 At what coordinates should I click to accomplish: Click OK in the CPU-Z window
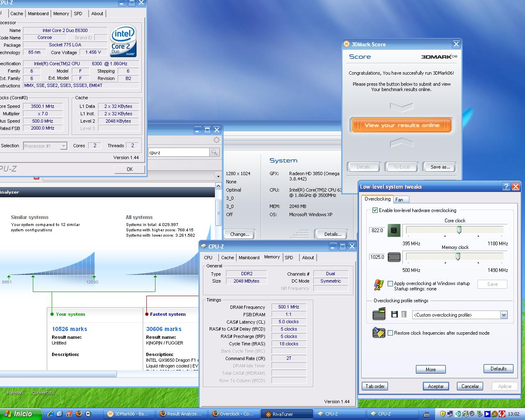tap(130, 169)
